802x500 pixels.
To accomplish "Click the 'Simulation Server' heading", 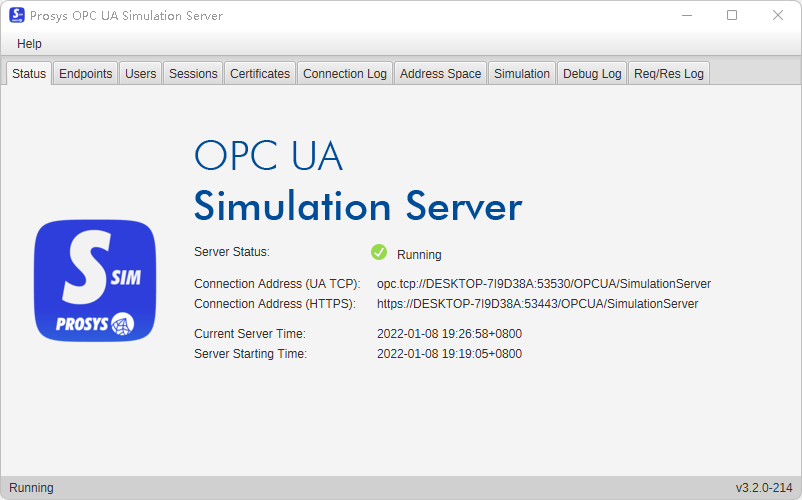I will coord(358,206).
